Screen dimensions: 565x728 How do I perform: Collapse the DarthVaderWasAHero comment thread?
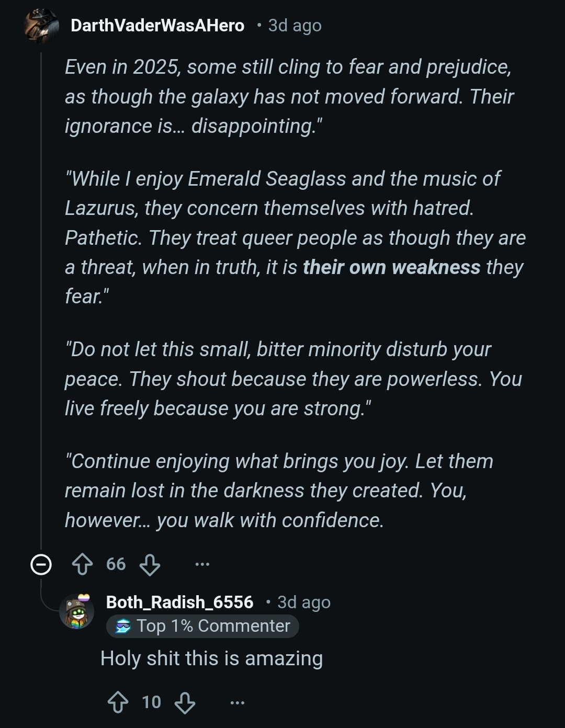click(41, 564)
